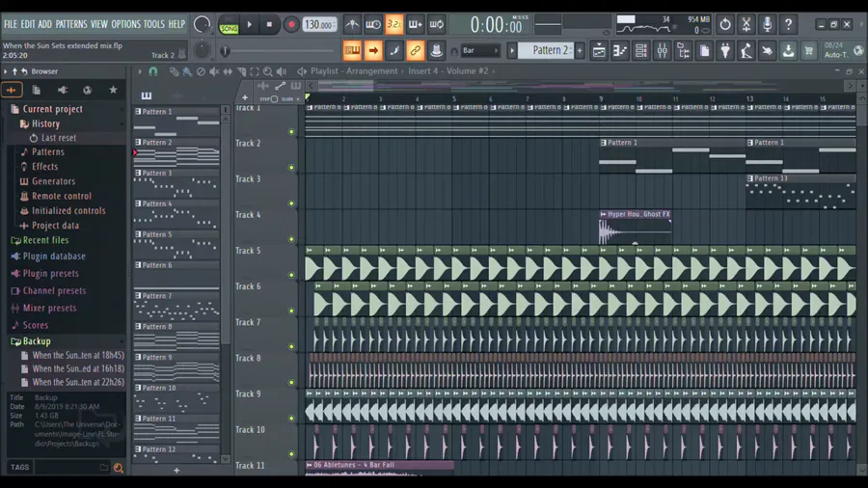Toggle the metronome icon
Screen dimensions: 868x488
pyautogui.click(x=352, y=25)
